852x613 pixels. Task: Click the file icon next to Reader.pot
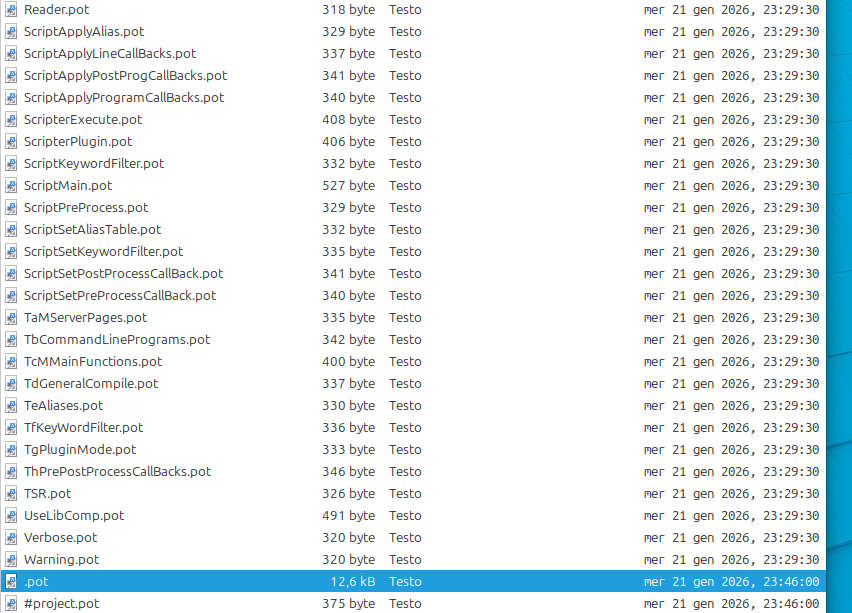[x=11, y=9]
